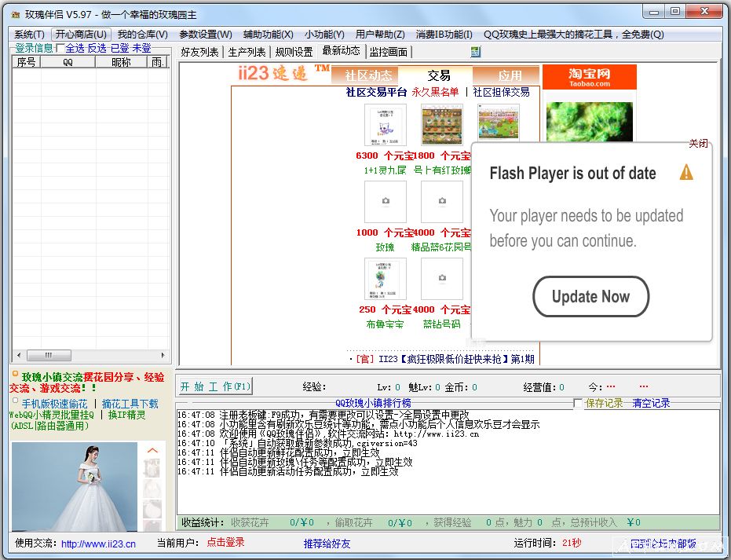Open the 辅助功能(X) menu
This screenshot has height=560, width=731.
tap(268, 35)
